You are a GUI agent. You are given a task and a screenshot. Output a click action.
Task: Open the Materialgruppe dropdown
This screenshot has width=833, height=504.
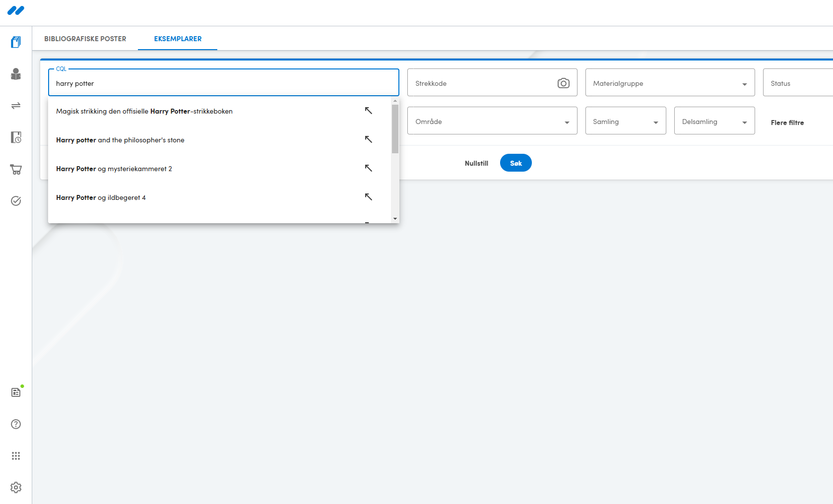click(670, 82)
